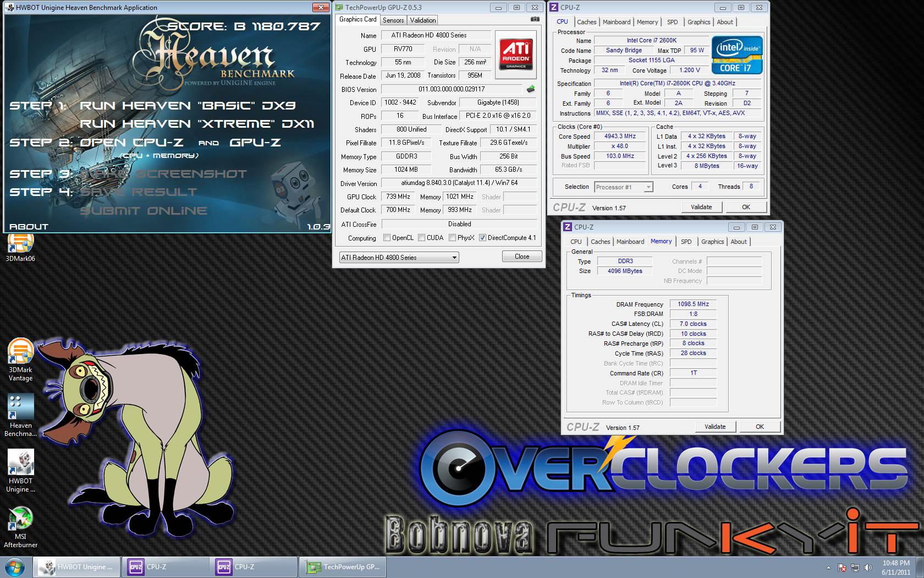Toggle the OpenCL checkbox in GPU-Z

[x=387, y=238]
